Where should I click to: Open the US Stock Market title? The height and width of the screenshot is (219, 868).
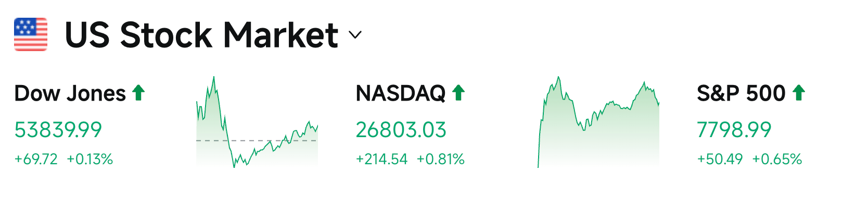click(202, 35)
